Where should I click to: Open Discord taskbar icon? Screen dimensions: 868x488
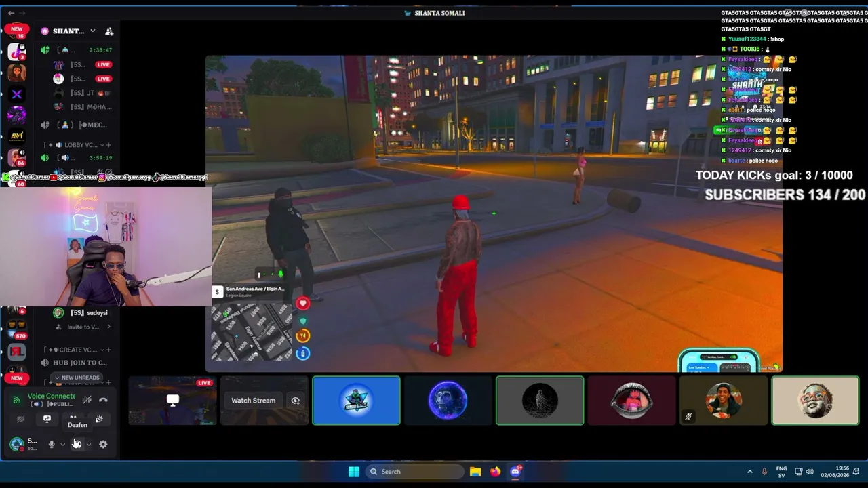(515, 472)
